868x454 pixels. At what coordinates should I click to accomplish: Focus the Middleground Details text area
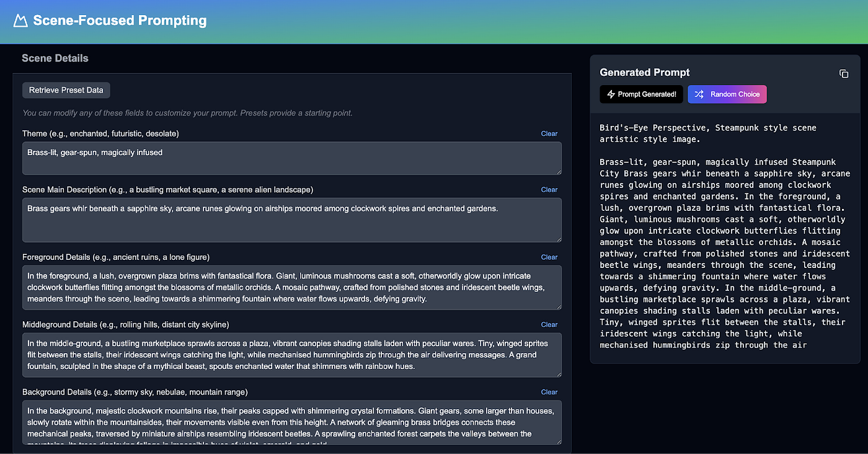[x=292, y=355]
